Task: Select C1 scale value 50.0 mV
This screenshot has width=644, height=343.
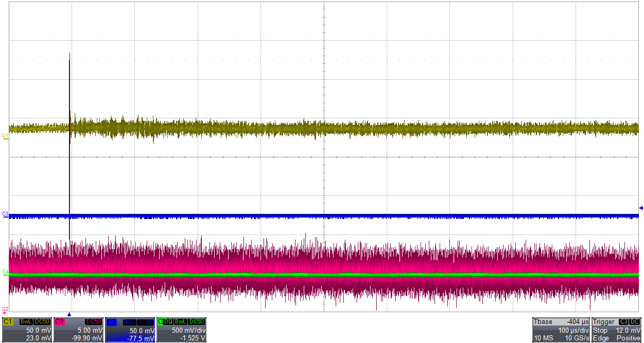Action: (x=39, y=330)
